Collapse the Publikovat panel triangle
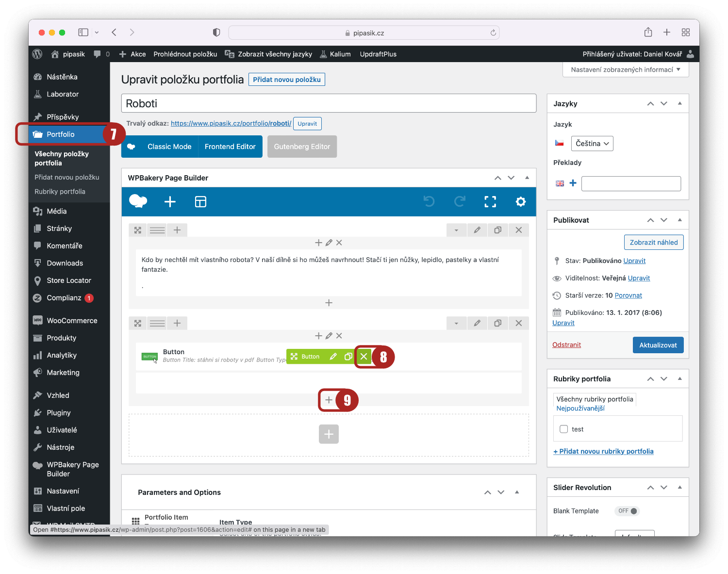The width and height of the screenshot is (728, 574). click(679, 220)
